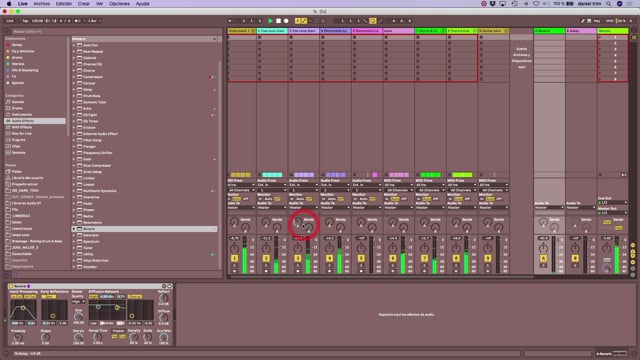Toggle the Key map mode button

[x=597, y=21]
